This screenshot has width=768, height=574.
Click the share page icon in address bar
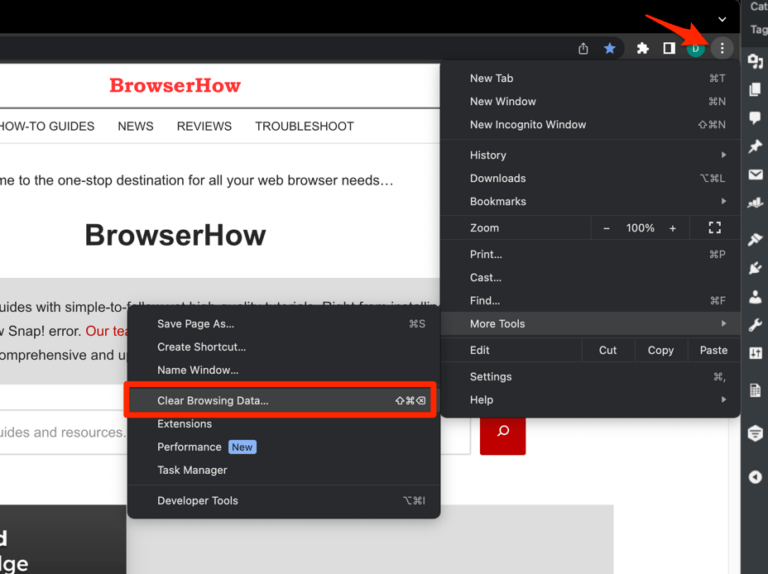[584, 48]
